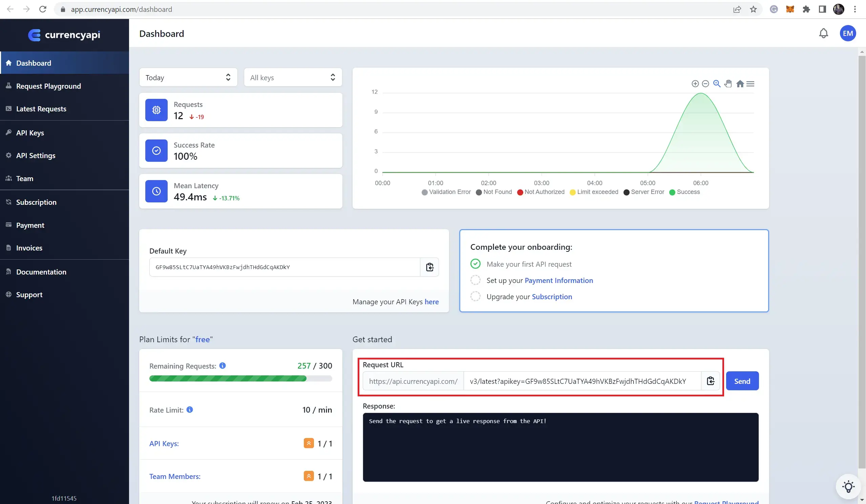Screen dimensions: 866x504
Task: Open the MetaMask fox extension
Action: click(790, 9)
